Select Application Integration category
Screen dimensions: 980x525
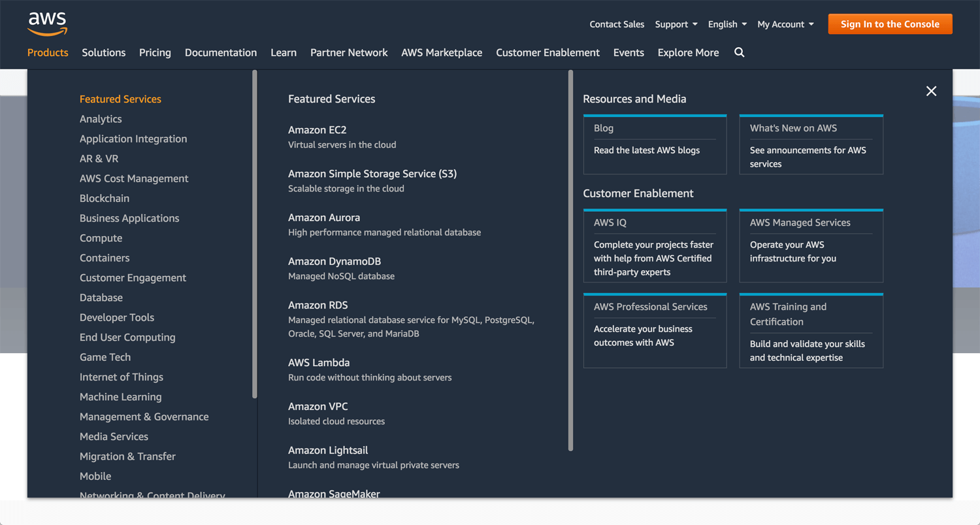(x=133, y=139)
